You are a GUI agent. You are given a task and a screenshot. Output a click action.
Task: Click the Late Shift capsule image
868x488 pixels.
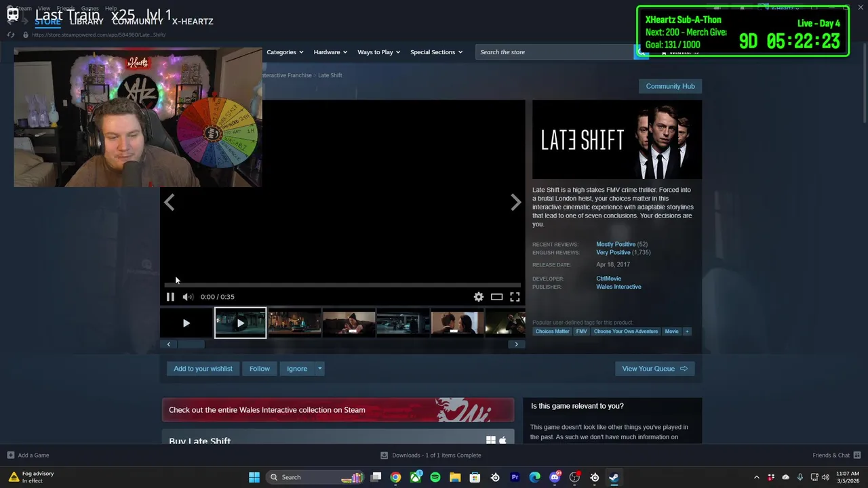click(x=617, y=140)
